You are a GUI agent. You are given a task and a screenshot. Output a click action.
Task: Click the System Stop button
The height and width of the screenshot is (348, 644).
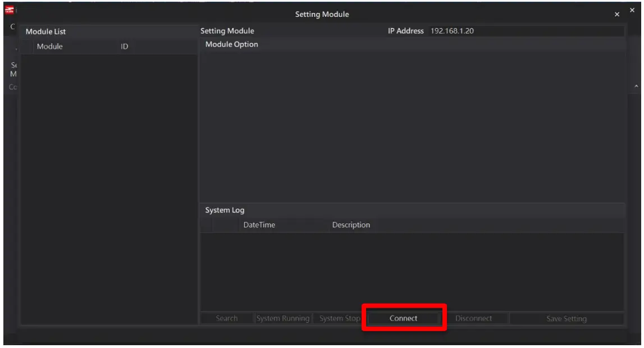[x=340, y=318]
